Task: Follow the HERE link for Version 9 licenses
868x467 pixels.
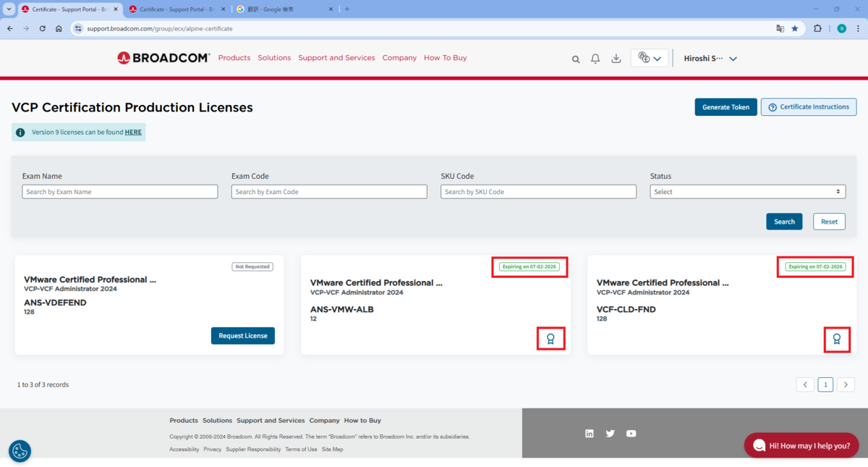Action: (x=133, y=132)
